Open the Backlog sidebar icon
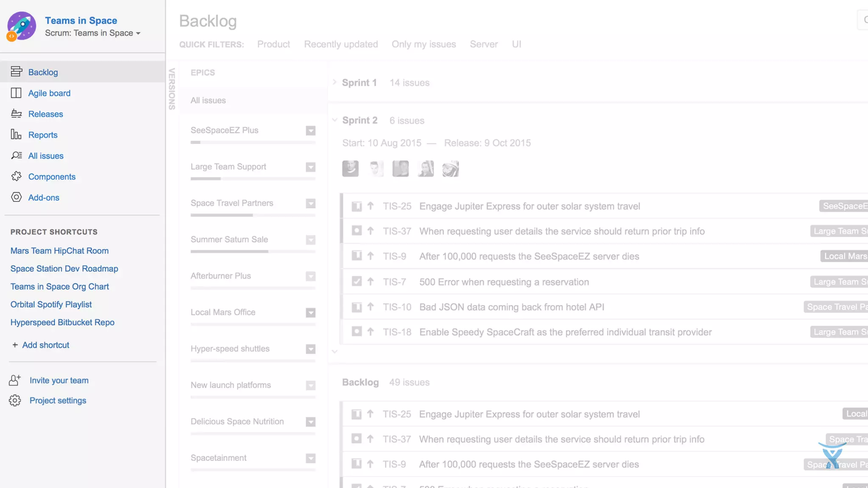 pyautogui.click(x=16, y=72)
